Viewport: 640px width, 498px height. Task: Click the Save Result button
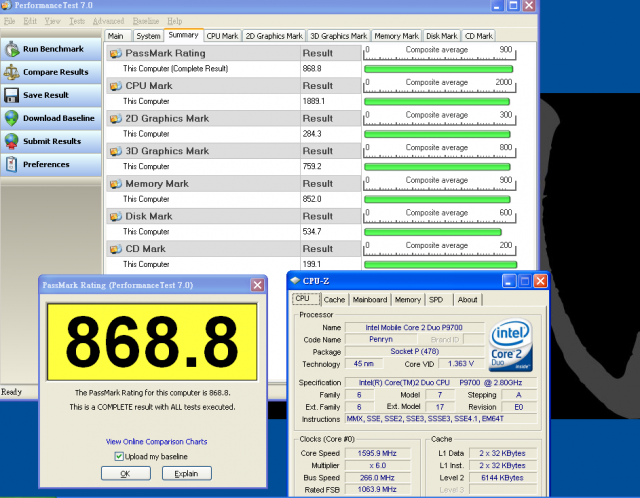[x=51, y=95]
